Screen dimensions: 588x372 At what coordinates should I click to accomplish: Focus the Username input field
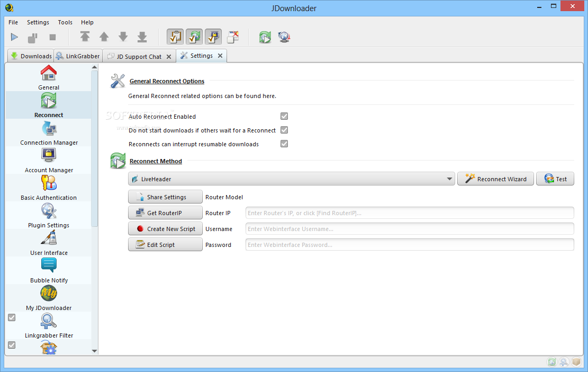click(x=410, y=229)
